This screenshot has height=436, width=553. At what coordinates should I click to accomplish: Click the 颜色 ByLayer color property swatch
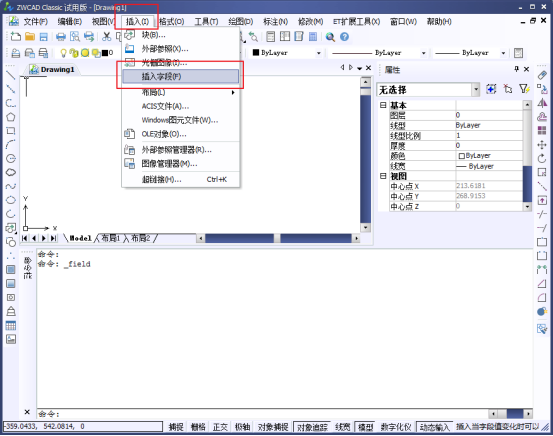click(461, 156)
